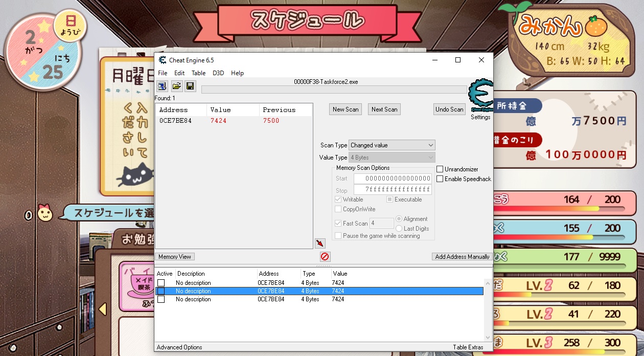Click the Previous column header in results

(x=285, y=110)
